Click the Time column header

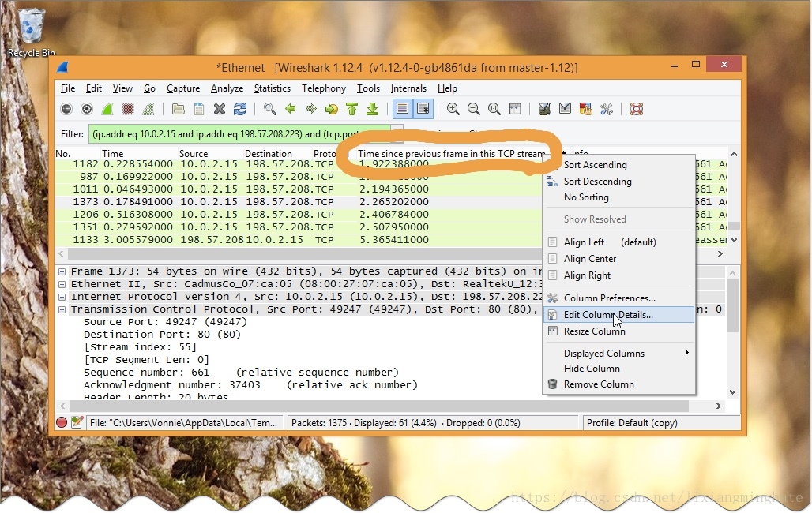click(x=138, y=154)
